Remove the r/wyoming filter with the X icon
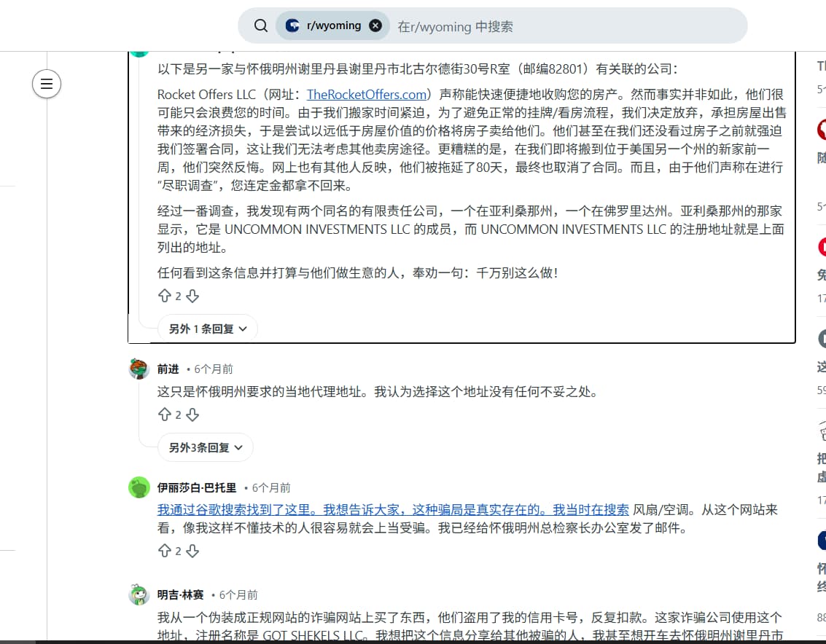 tap(375, 25)
